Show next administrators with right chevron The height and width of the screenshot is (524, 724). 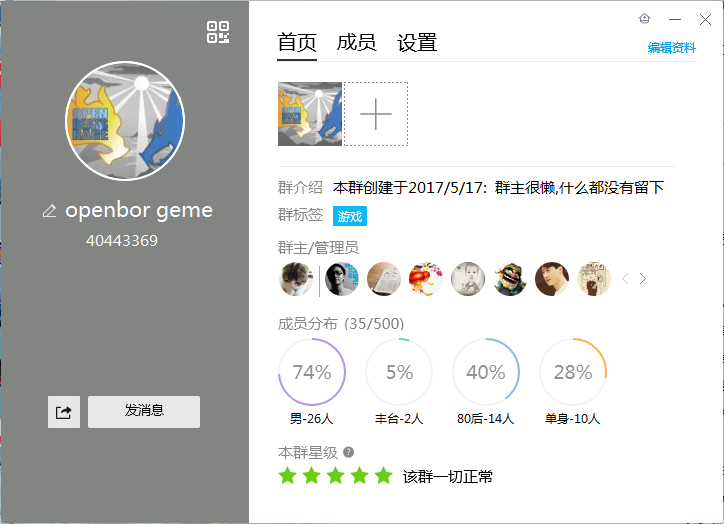coord(643,278)
